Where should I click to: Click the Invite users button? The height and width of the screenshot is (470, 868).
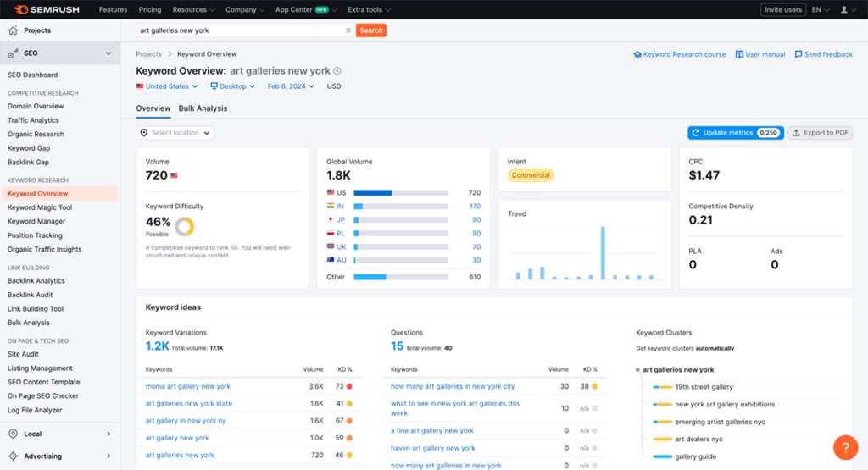(x=782, y=10)
